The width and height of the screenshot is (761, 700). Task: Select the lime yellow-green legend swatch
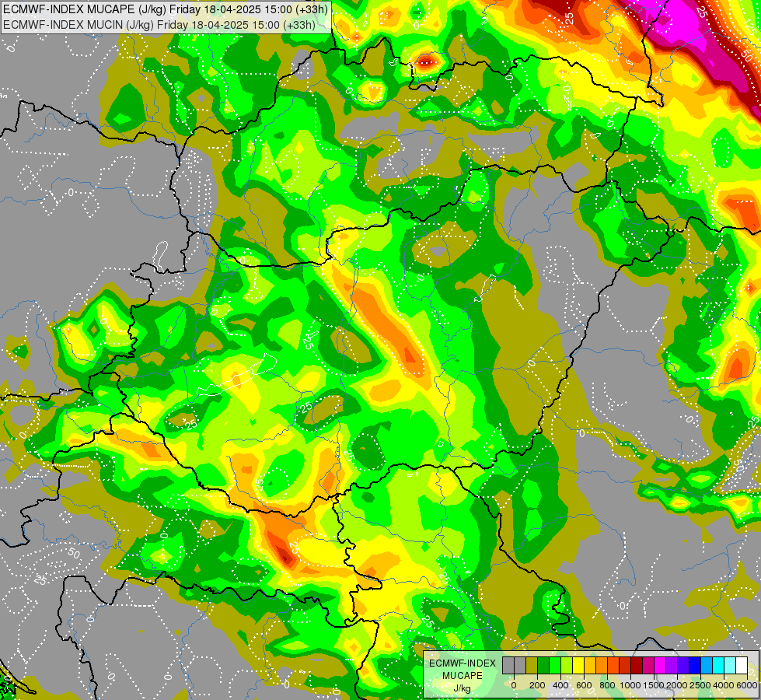click(567, 666)
